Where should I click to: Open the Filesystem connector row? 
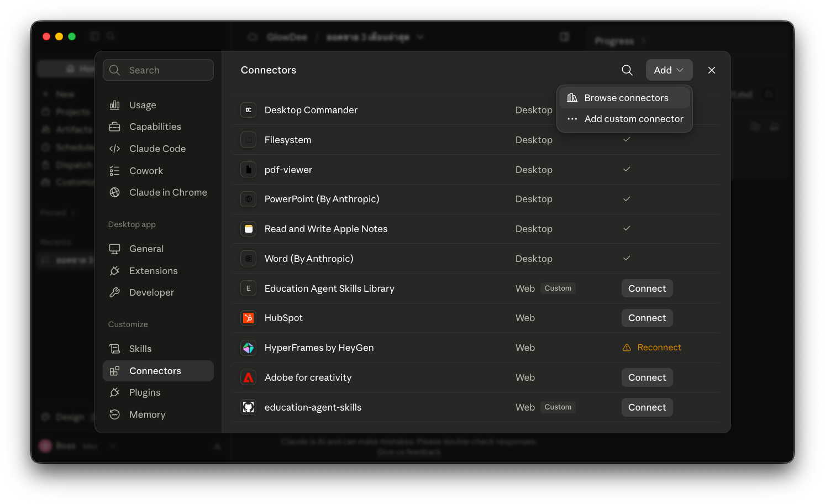click(476, 140)
